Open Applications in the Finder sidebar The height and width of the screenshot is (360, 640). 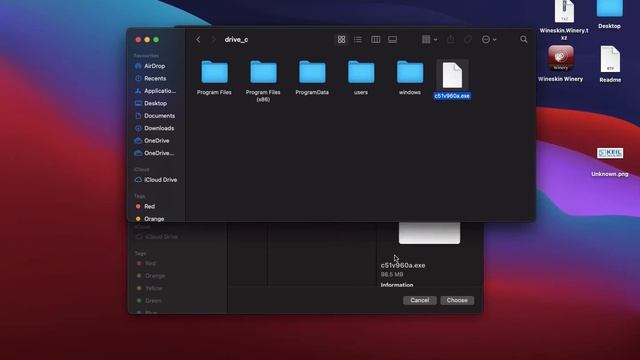[155, 91]
